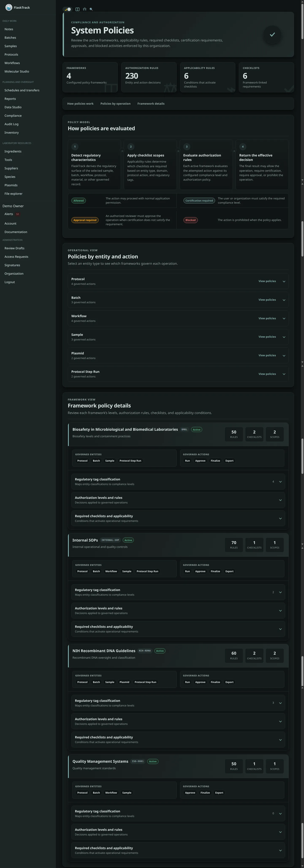
Task: Click Export chip in Quality Management governed actions
Action: pos(219,793)
